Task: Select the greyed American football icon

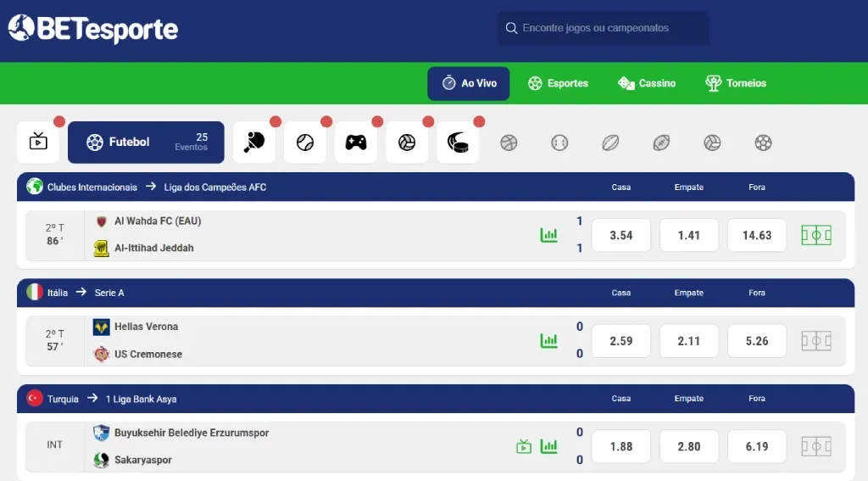Action: coord(661,143)
